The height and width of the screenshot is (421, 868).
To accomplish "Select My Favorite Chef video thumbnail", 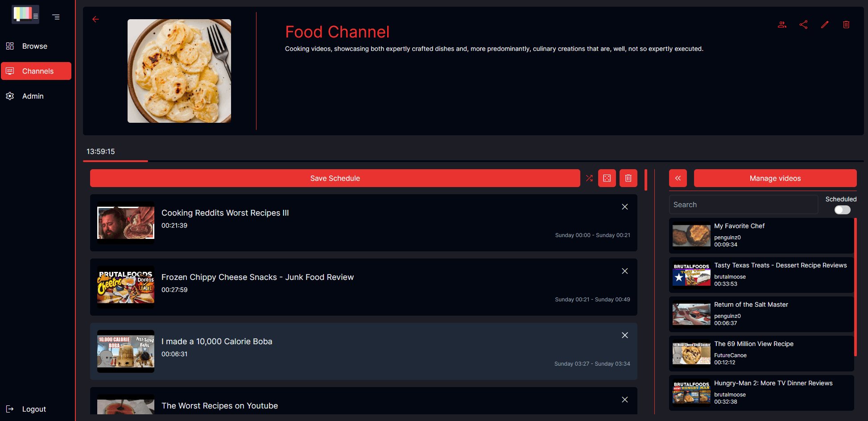I will 691,235.
